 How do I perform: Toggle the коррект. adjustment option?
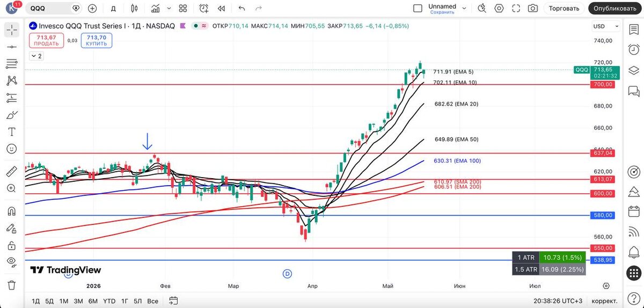604,300
